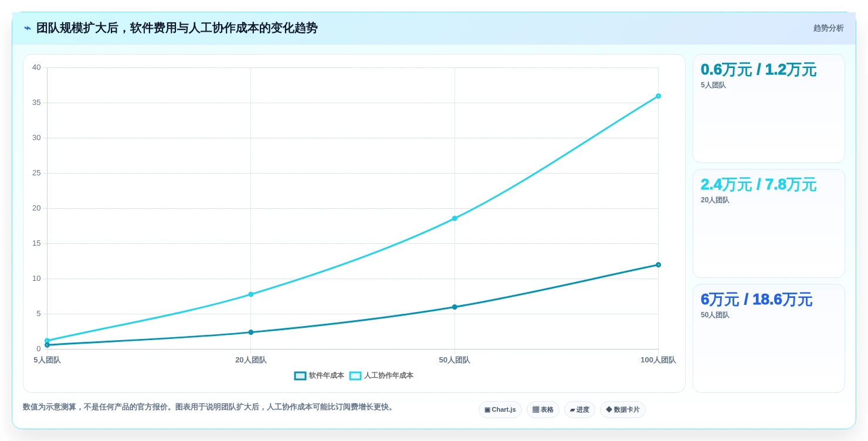Click the 100人团队 x-axis label
Viewport: 868px width, 441px height.
click(658, 360)
